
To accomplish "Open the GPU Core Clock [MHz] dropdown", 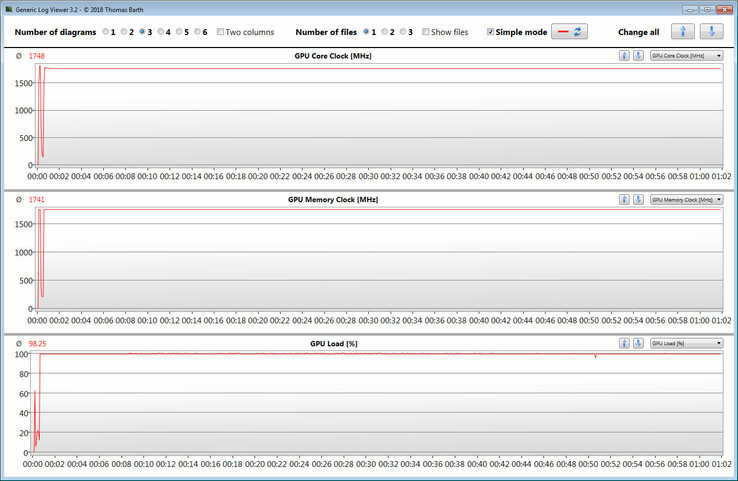I will click(687, 56).
